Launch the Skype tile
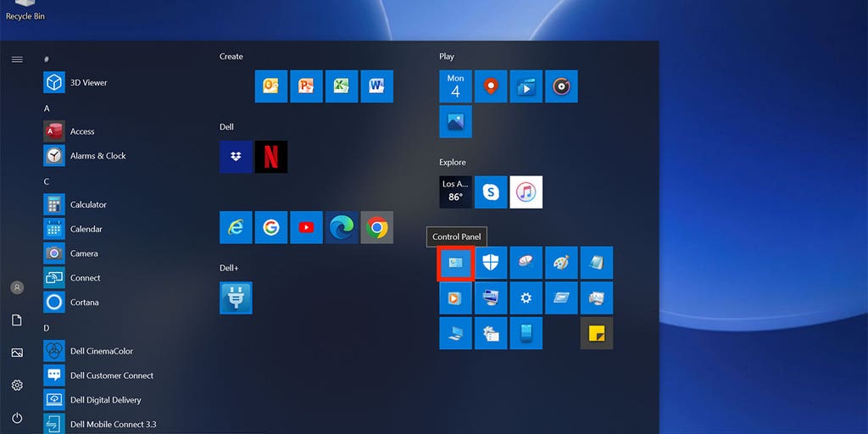This screenshot has height=434, width=868. pyautogui.click(x=491, y=192)
